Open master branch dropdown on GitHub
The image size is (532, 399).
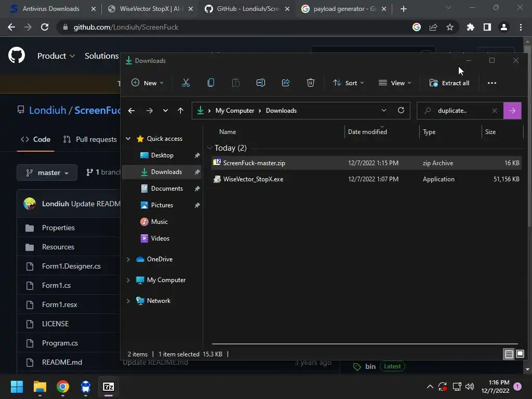[47, 172]
